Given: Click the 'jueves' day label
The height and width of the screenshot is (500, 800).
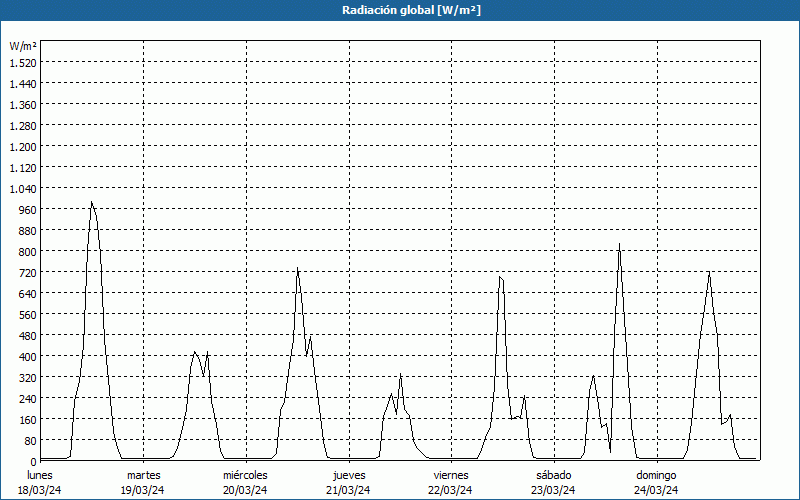Looking at the screenshot, I should [x=349, y=475].
